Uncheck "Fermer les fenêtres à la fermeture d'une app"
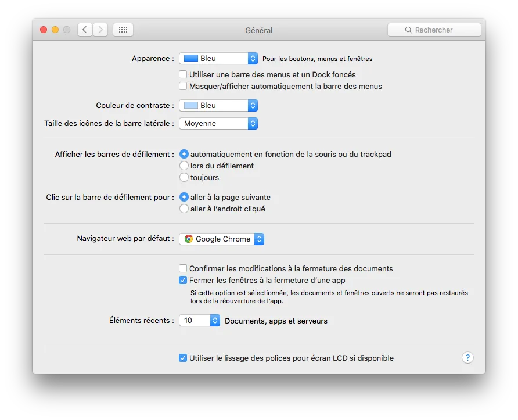This screenshot has height=420, width=518. point(183,280)
